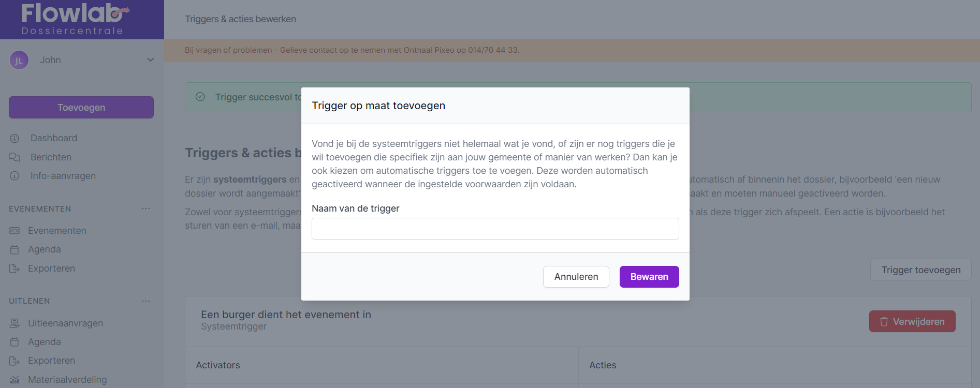Click the Materiaalverdeling chart icon
This screenshot has width=980, height=388.
point(14,380)
